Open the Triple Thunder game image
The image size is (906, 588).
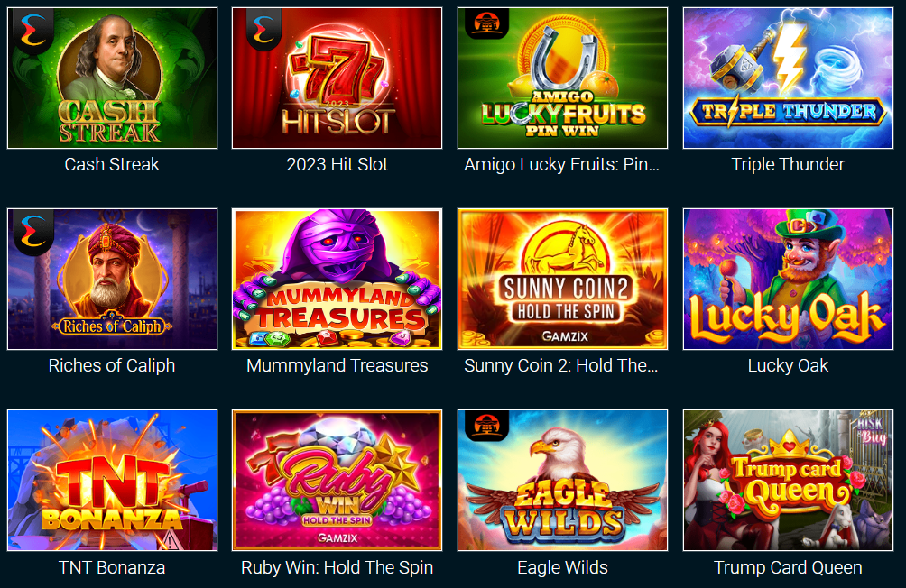coord(788,78)
